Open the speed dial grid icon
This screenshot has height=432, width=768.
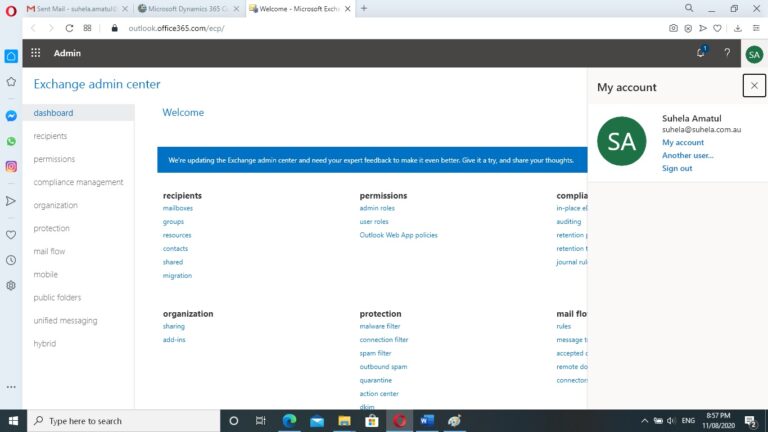(x=87, y=28)
